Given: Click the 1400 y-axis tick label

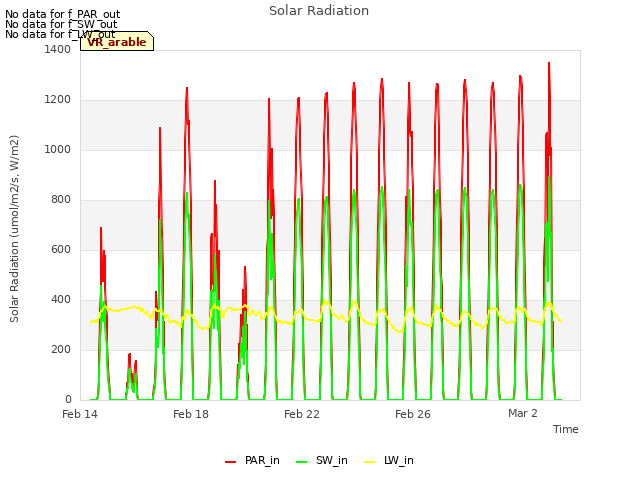Looking at the screenshot, I should coord(58,49).
